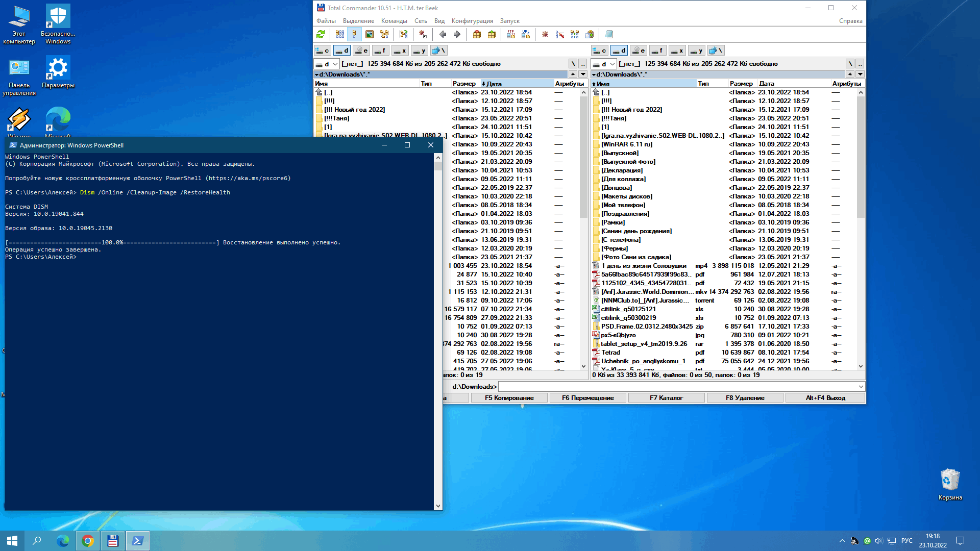Go forward using the right arrow toolbar icon
This screenshot has width=980, height=551.
coord(457,34)
